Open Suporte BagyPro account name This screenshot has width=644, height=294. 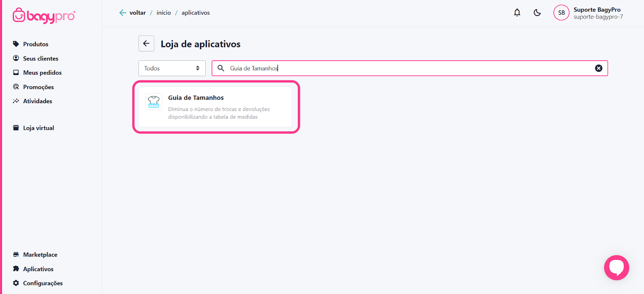point(597,10)
